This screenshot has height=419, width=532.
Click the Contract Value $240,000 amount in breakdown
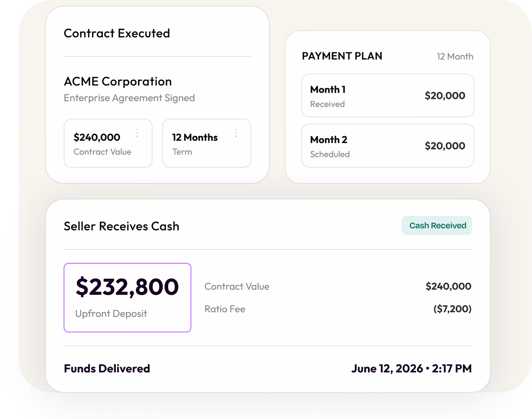[x=449, y=286]
